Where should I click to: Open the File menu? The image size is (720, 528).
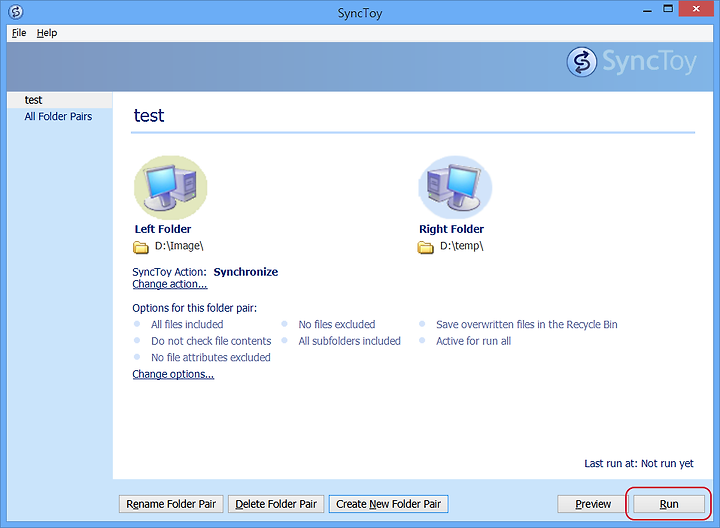point(19,33)
